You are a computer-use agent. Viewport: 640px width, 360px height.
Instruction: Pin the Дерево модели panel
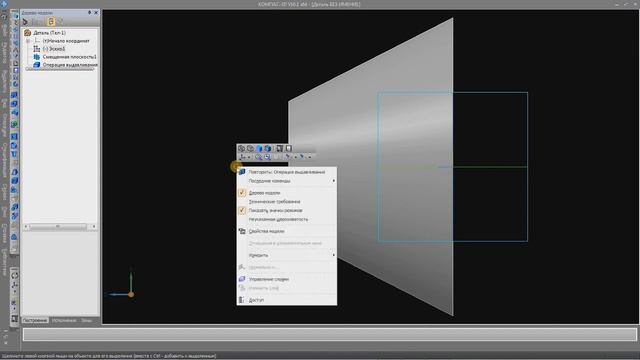coord(89,13)
